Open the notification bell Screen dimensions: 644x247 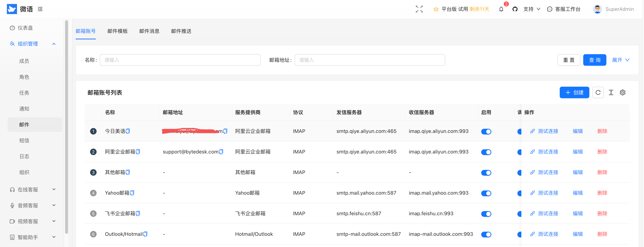pyautogui.click(x=501, y=9)
